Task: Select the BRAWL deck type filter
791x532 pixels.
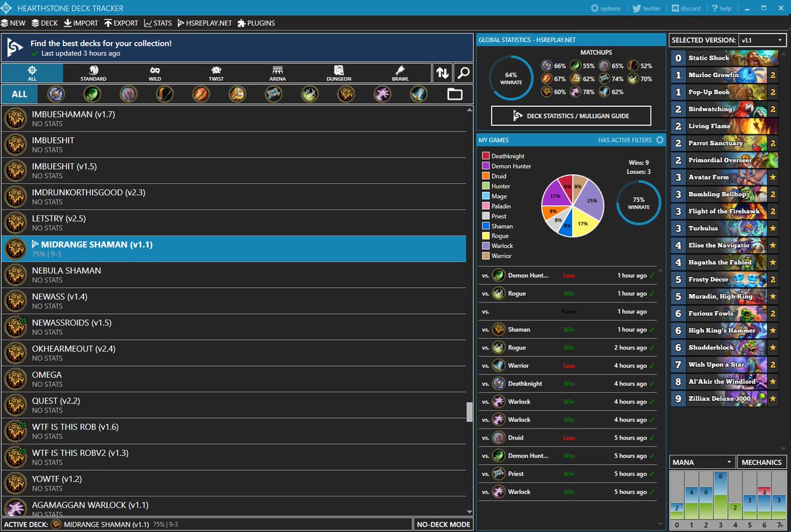Action: pos(400,73)
